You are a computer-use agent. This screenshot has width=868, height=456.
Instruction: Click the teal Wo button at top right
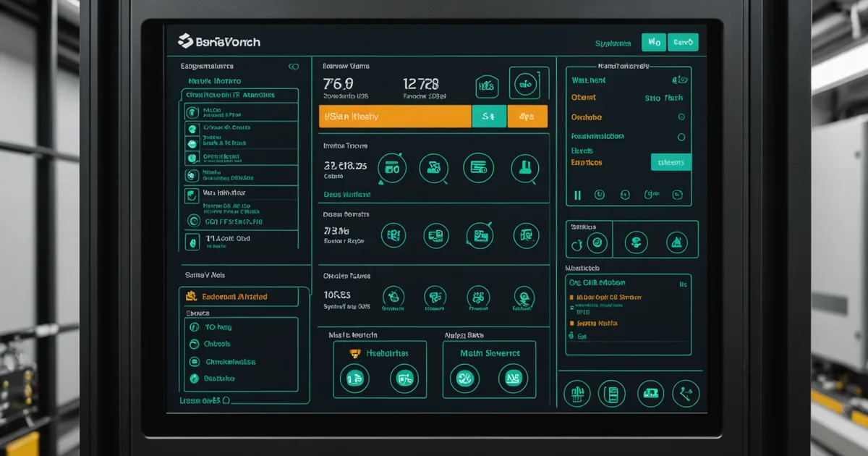click(653, 43)
